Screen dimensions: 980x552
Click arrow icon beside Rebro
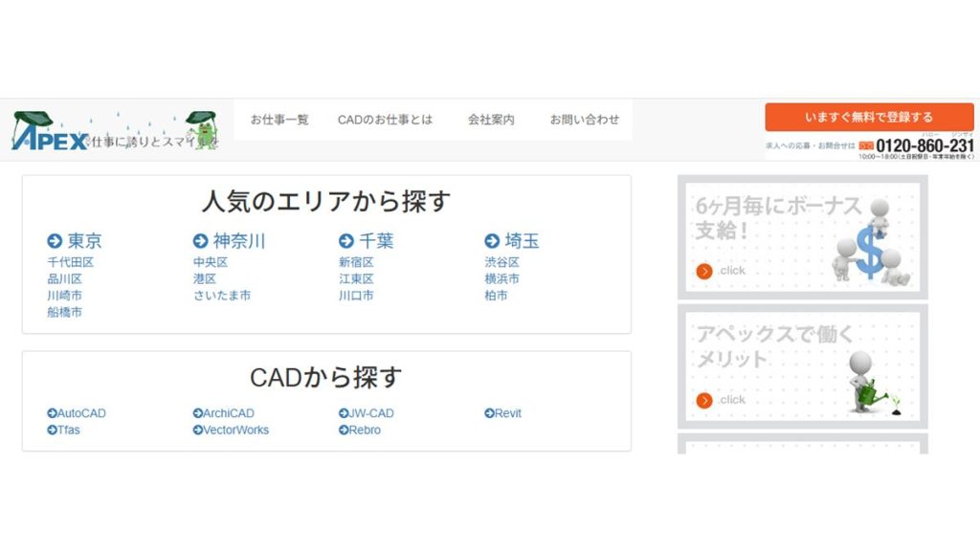pos(344,431)
